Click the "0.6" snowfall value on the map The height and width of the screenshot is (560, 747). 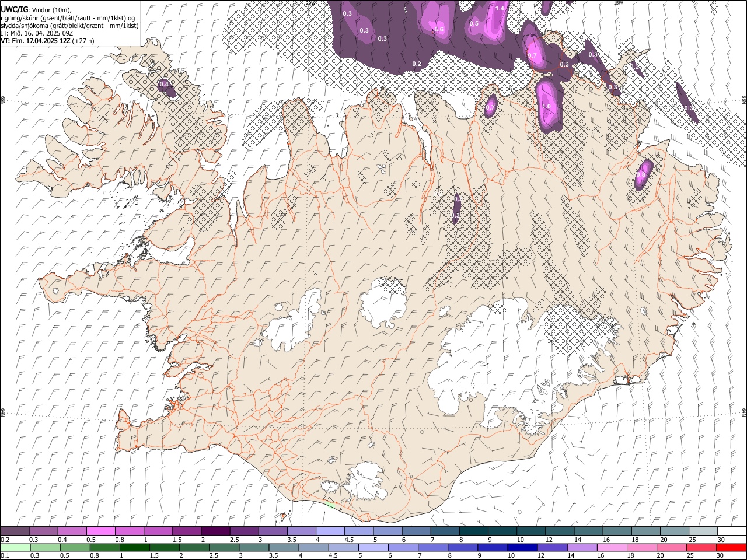[439, 30]
